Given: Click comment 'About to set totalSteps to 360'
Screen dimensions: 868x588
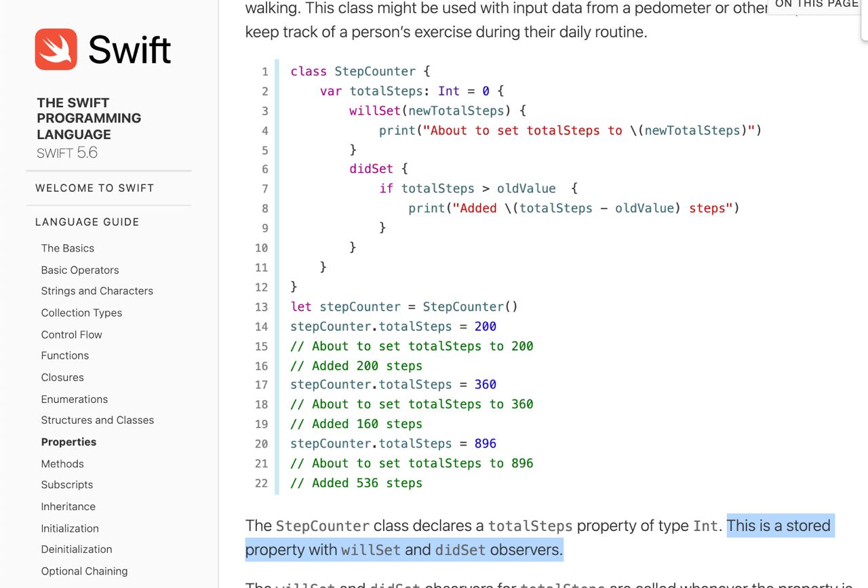Looking at the screenshot, I should [412, 404].
